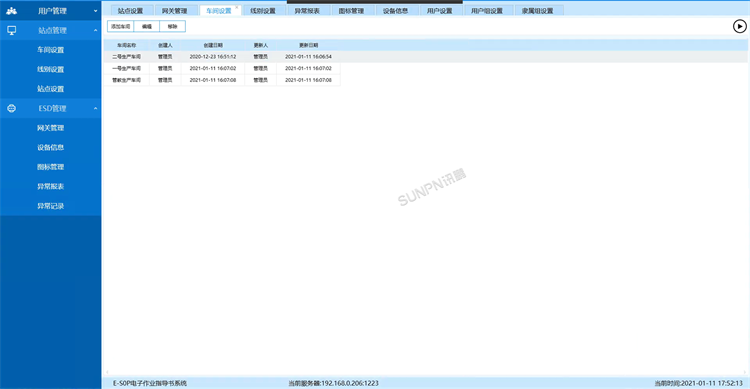The width and height of the screenshot is (750, 389).
Task: Open the 用户组设置 tab
Action: click(x=487, y=11)
